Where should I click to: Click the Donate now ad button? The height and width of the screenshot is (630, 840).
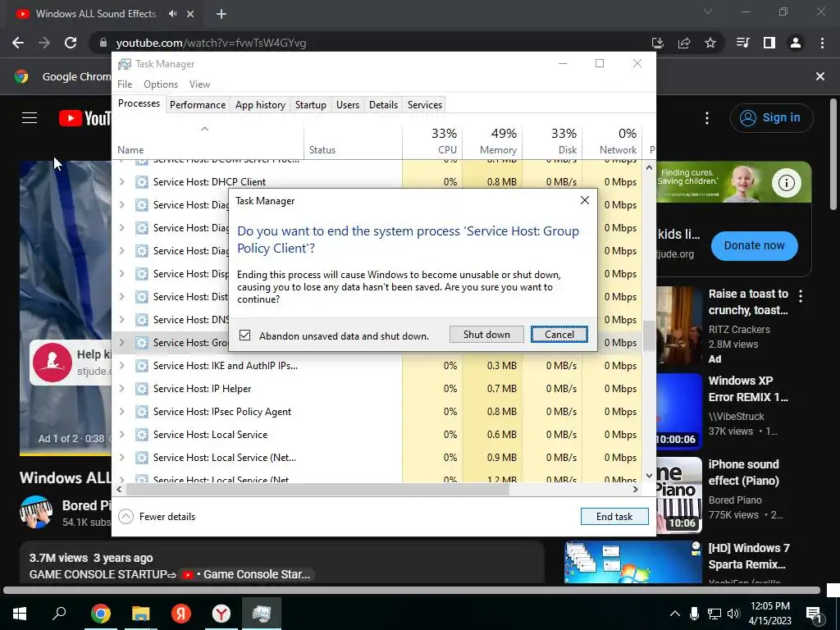point(755,245)
